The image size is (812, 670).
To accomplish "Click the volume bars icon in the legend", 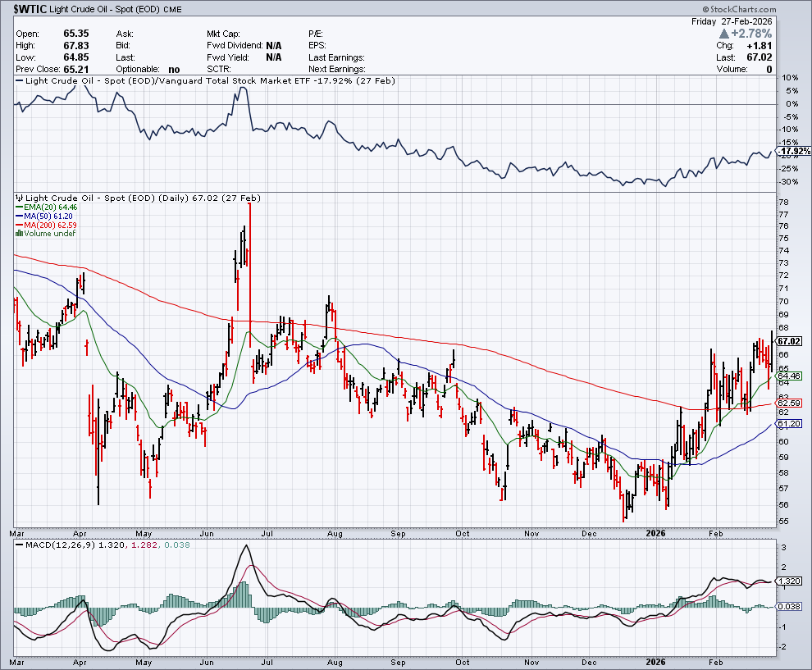I will click(20, 234).
